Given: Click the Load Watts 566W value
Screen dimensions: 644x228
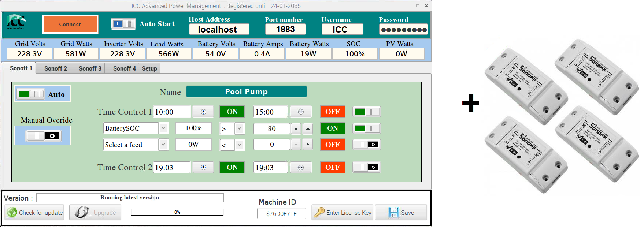Looking at the screenshot, I should pyautogui.click(x=169, y=54).
